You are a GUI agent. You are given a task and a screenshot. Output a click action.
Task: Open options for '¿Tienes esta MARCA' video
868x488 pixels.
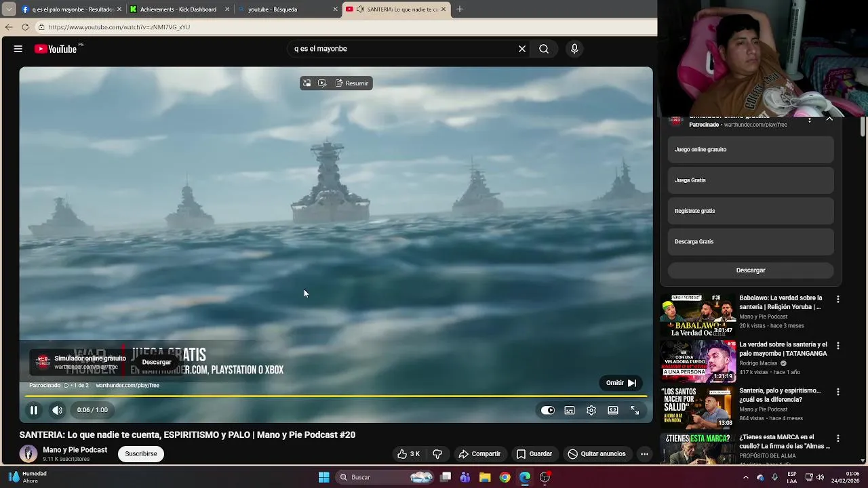pyautogui.click(x=838, y=439)
